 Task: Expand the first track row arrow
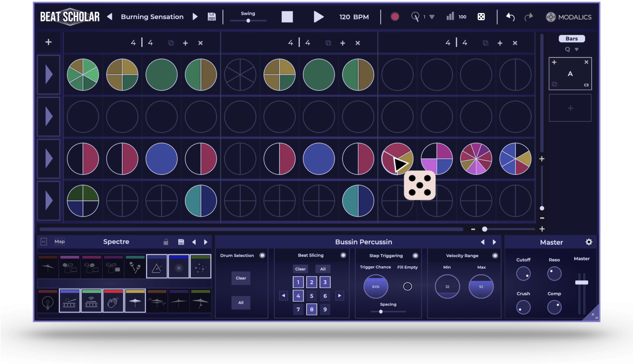(49, 75)
